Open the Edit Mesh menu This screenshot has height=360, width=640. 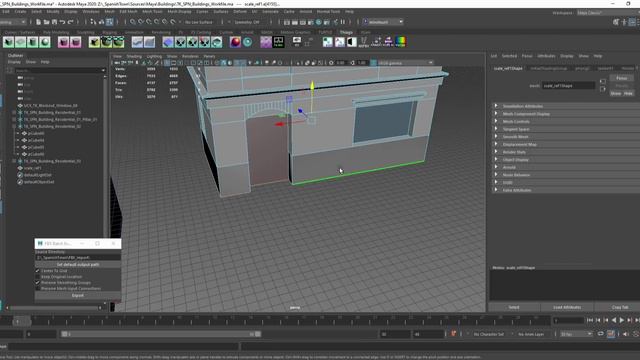128,11
